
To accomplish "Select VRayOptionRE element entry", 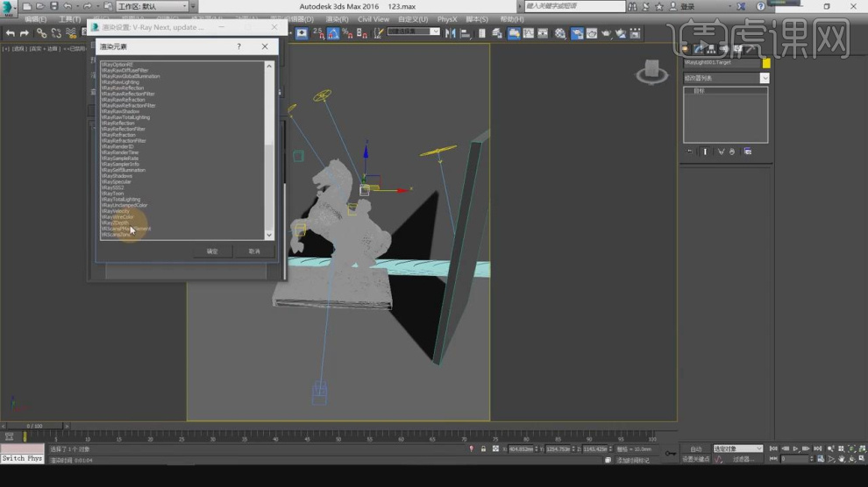I will (x=117, y=65).
